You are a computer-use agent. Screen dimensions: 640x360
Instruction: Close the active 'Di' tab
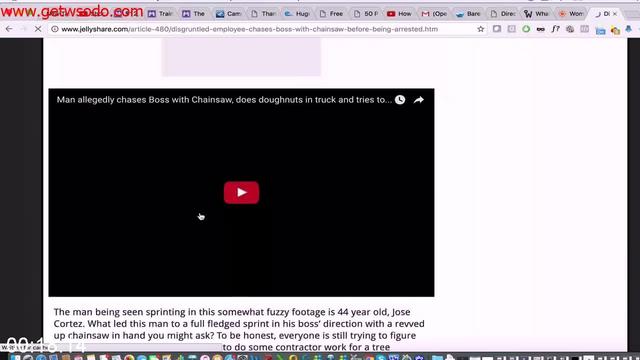(615, 13)
